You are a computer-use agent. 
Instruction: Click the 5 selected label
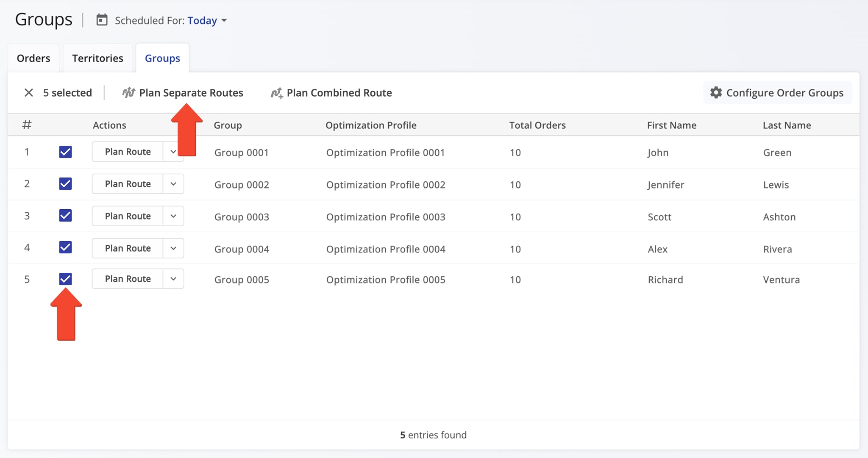pos(67,93)
